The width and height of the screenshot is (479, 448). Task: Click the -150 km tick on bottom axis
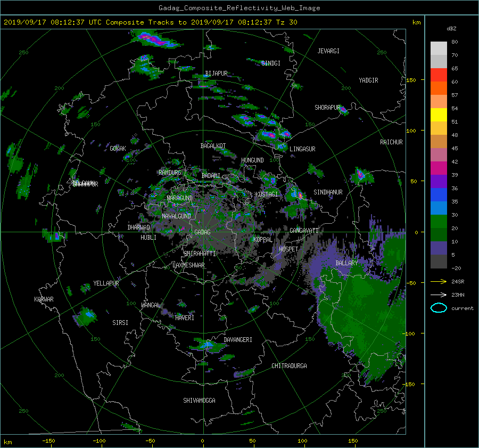click(48, 441)
